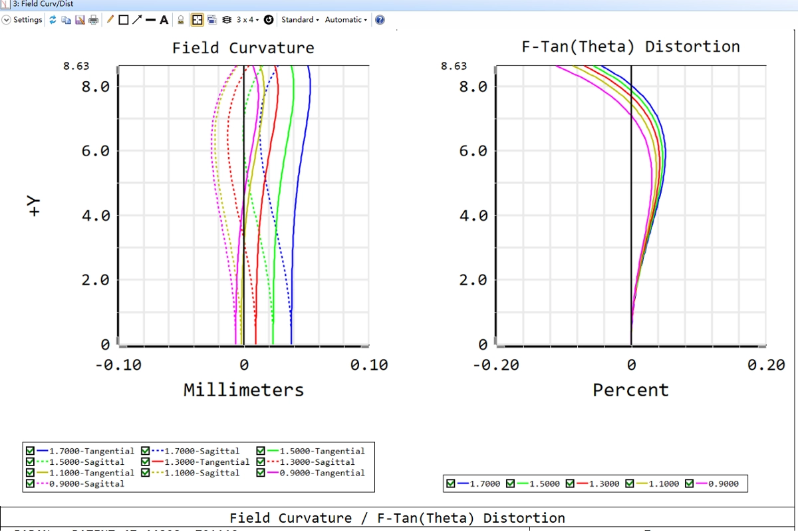
Task: Select the arrow annotation tool
Action: pos(136,20)
